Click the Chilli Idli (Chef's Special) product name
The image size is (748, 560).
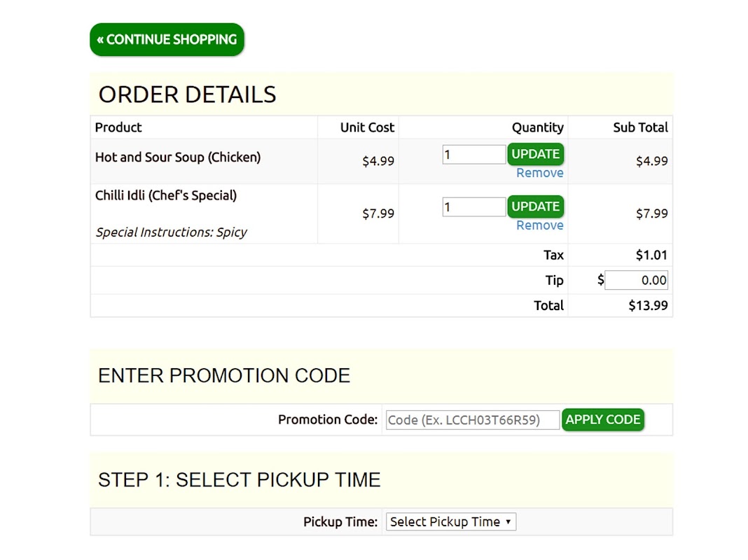coord(166,195)
